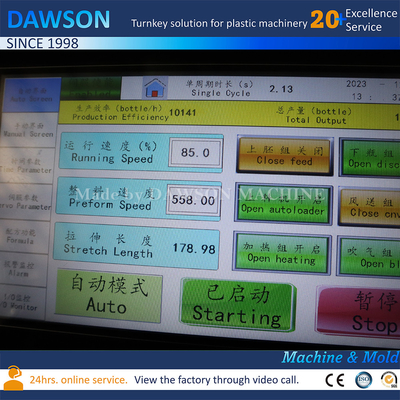Click the DAWSON logo in the header
Screen dimensions: 400x400
click(x=58, y=20)
